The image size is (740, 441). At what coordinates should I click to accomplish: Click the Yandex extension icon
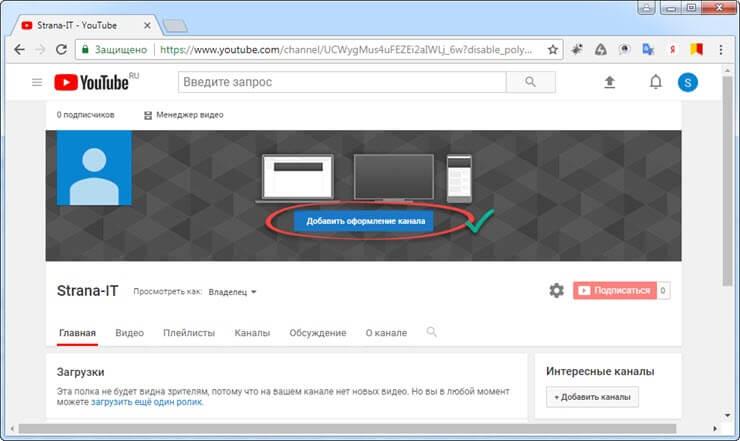[x=673, y=50]
